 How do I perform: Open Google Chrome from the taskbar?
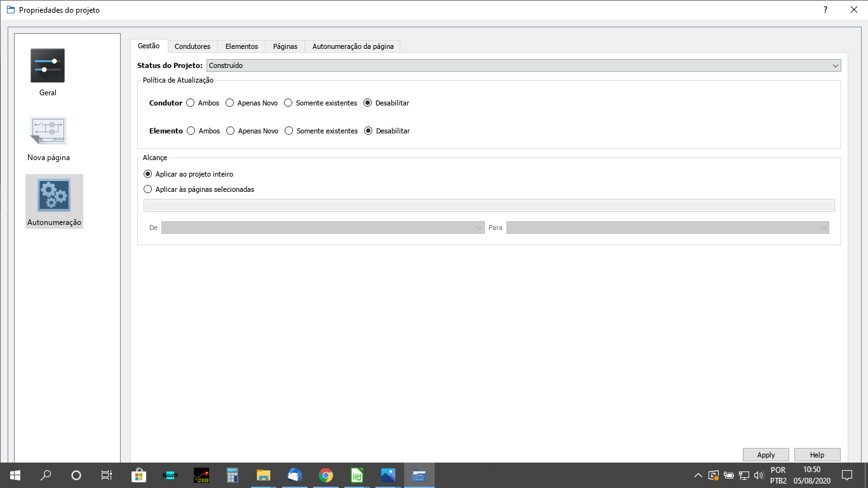click(326, 475)
